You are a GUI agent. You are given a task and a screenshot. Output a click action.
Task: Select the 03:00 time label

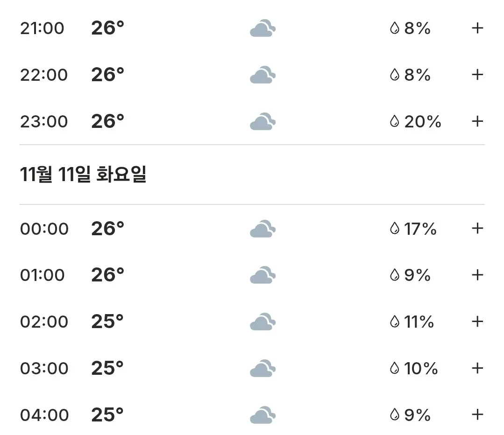pos(44,368)
